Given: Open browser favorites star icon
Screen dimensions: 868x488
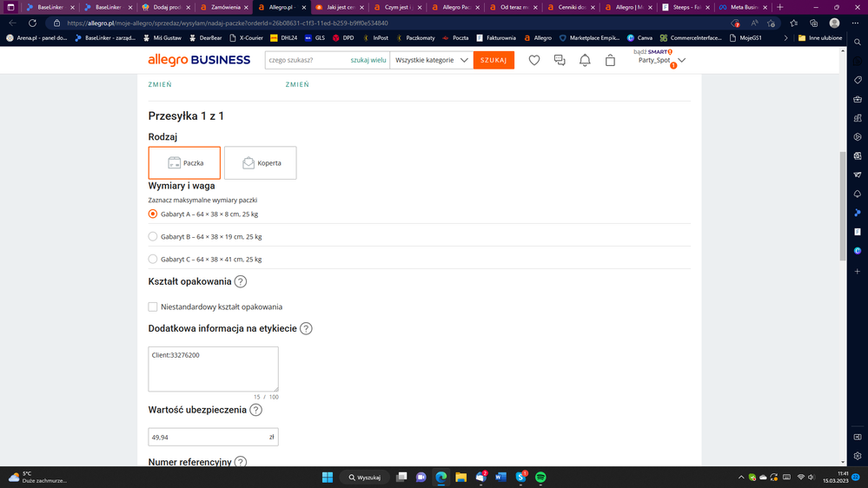Looking at the screenshot, I should [x=793, y=23].
